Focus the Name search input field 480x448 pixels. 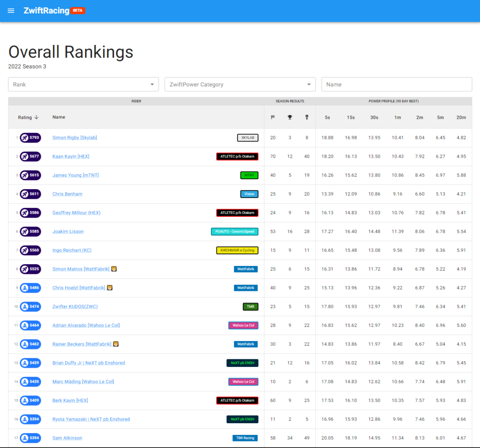click(x=397, y=84)
